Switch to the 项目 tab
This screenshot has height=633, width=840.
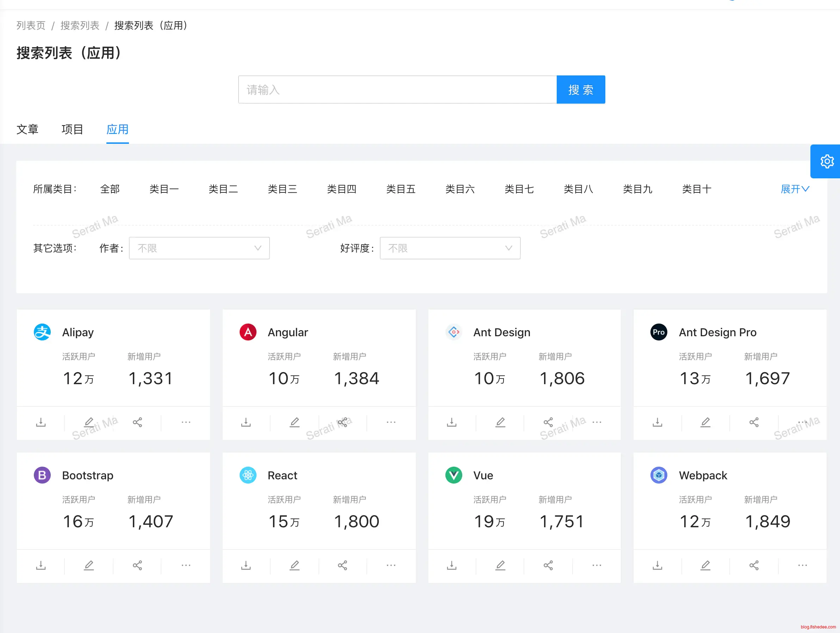72,129
